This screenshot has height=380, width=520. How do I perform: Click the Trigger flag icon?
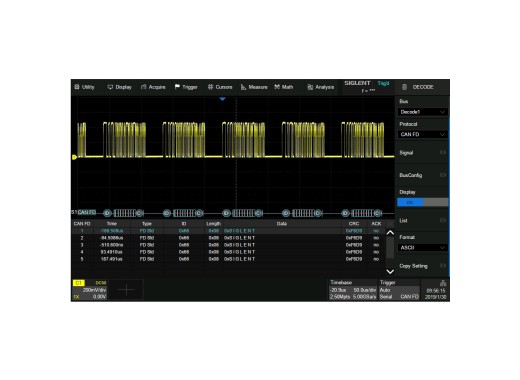(177, 87)
